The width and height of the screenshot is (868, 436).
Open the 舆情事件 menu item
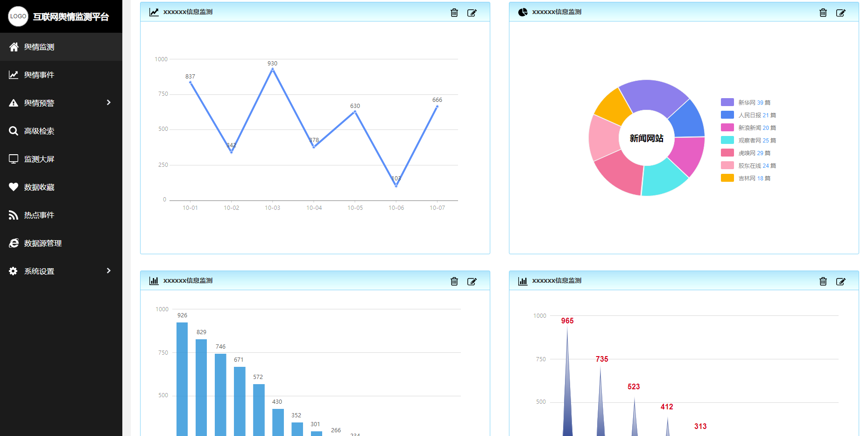[61, 75]
